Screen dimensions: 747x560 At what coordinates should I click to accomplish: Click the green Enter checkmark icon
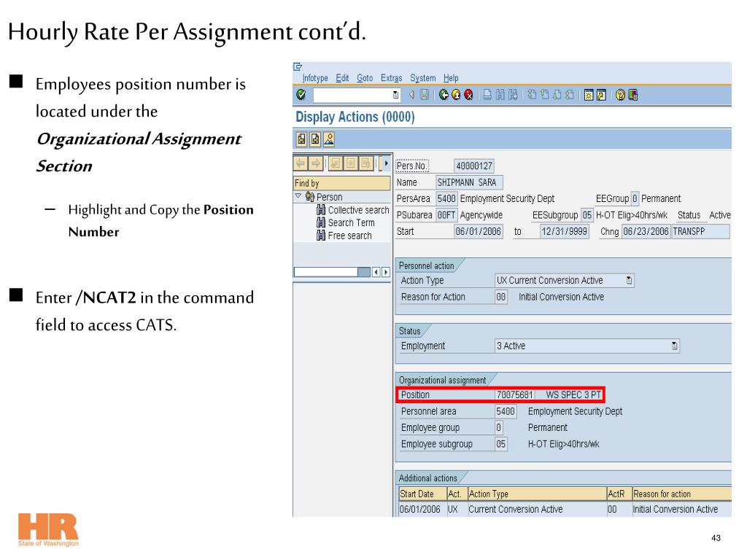coord(301,95)
